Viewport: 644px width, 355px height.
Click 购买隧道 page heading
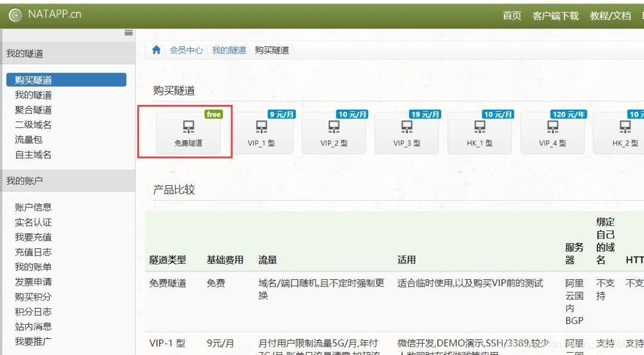[x=174, y=91]
